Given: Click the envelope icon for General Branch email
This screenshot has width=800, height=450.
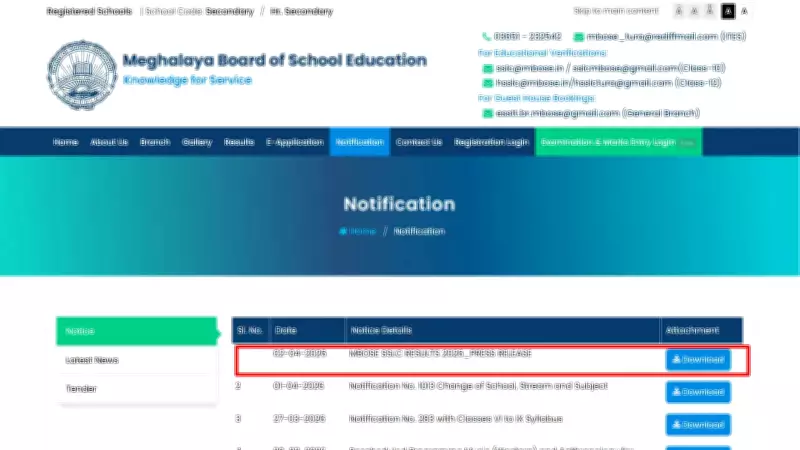Looking at the screenshot, I should pyautogui.click(x=486, y=114).
